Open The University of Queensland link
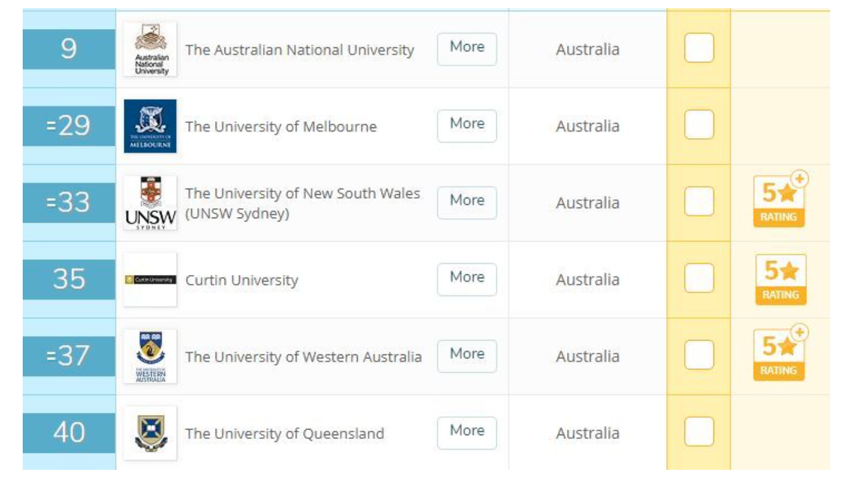868x497 pixels. pos(284,434)
